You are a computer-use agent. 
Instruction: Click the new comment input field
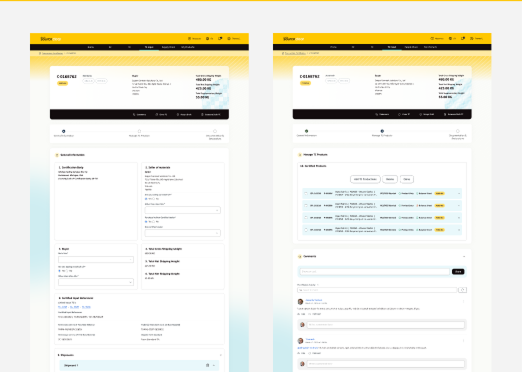374,272
